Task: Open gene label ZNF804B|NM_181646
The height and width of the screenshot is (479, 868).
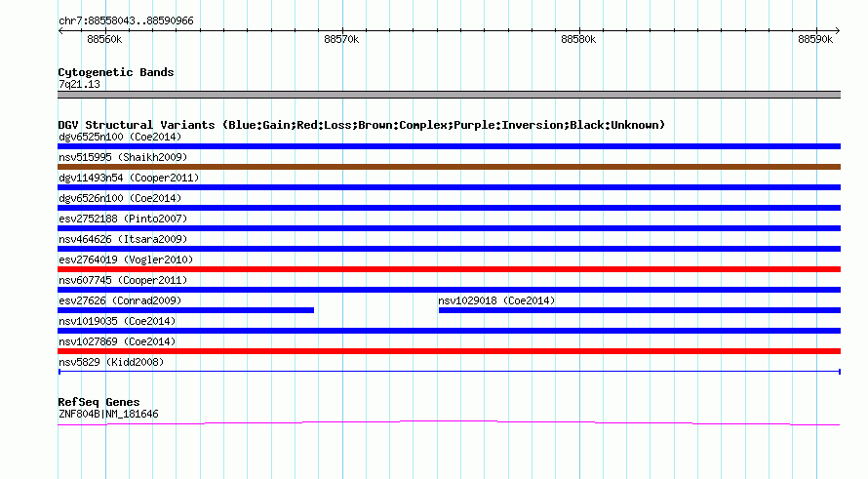Action: coord(108,415)
